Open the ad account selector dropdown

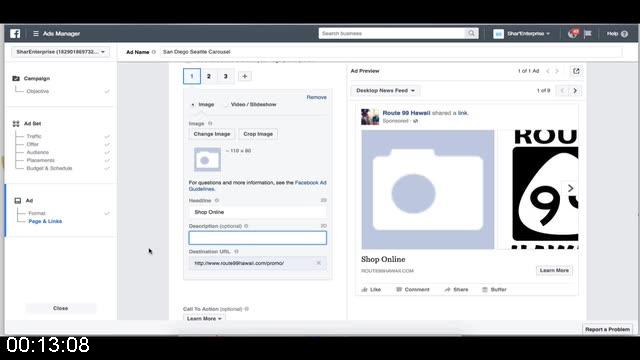coord(60,52)
